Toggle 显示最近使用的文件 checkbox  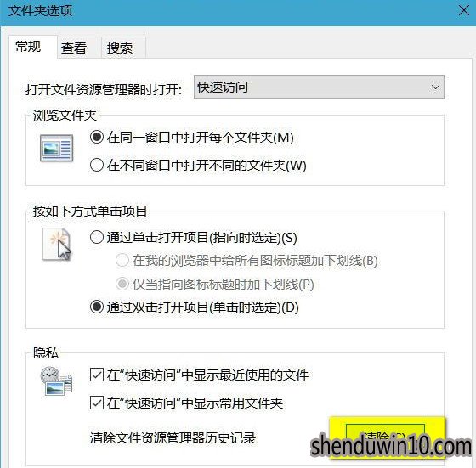97,375
